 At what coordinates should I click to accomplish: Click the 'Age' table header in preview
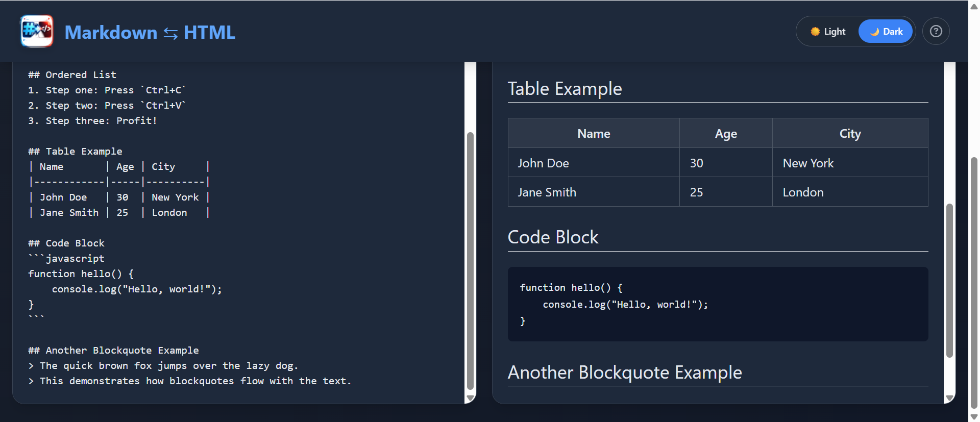(726, 134)
